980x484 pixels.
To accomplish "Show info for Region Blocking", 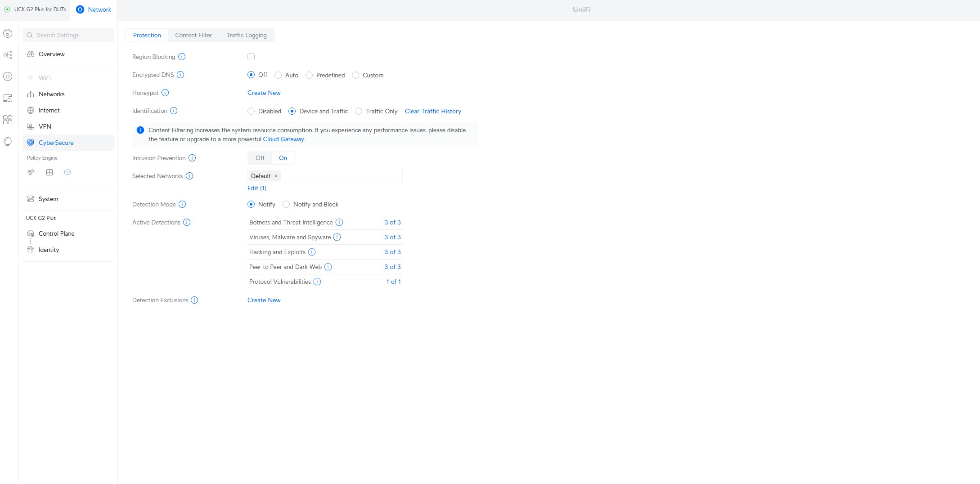I will click(182, 57).
